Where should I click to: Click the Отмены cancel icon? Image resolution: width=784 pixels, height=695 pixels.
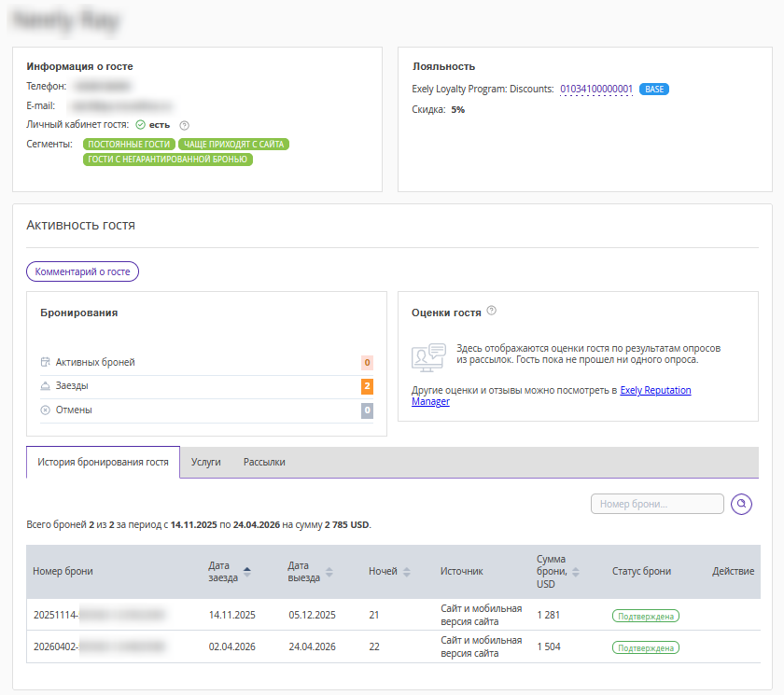point(45,410)
